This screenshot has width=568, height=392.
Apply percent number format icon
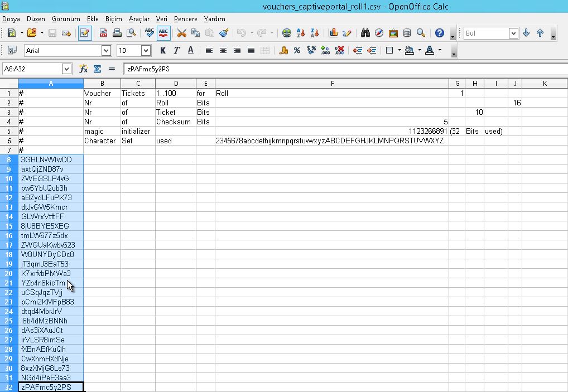coord(297,50)
